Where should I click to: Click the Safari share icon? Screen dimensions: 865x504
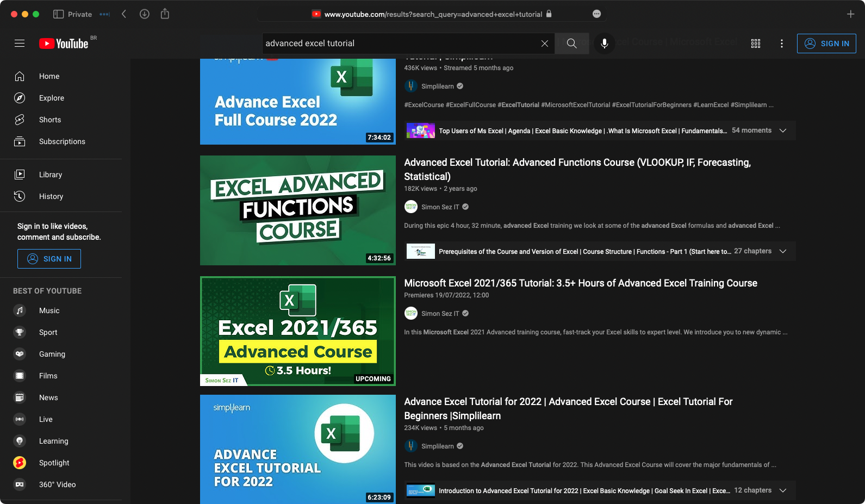click(165, 14)
